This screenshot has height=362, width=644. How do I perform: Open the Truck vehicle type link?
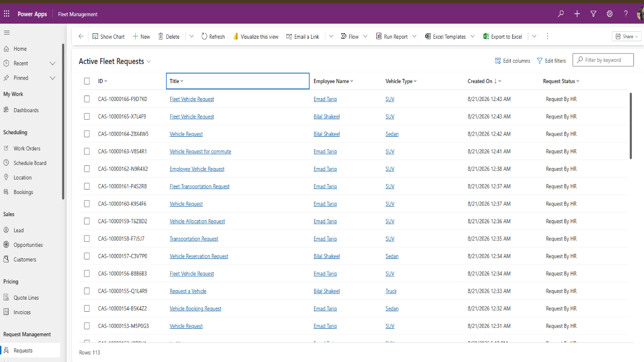click(391, 291)
